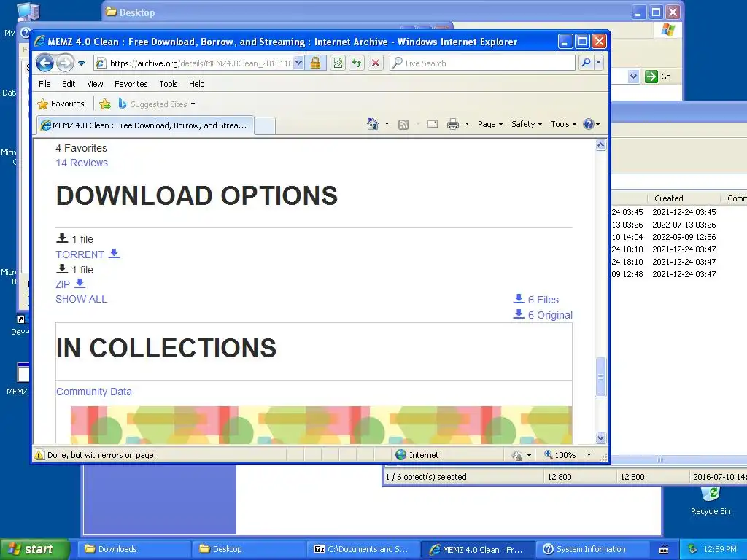Switch to System Information taskbar item
The height and width of the screenshot is (560, 747).
[592, 549]
